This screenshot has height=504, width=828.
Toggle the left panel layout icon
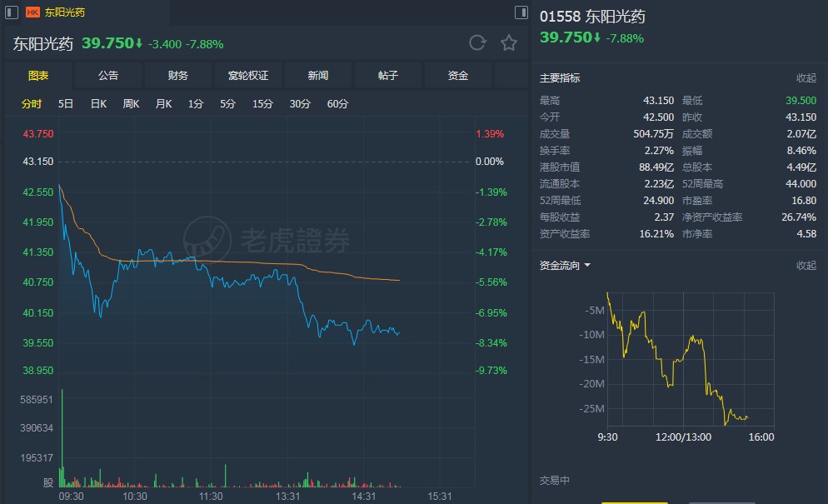coord(8,12)
